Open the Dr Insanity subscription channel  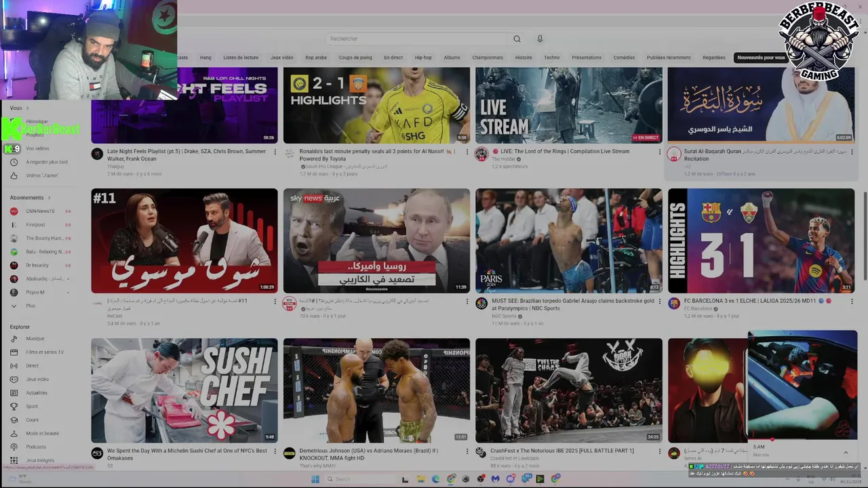coord(37,266)
